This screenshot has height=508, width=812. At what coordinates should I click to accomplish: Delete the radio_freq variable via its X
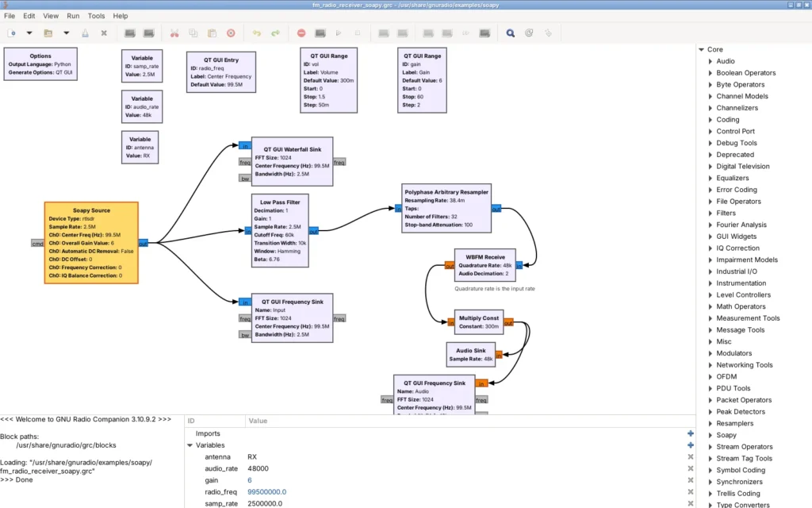tap(691, 492)
